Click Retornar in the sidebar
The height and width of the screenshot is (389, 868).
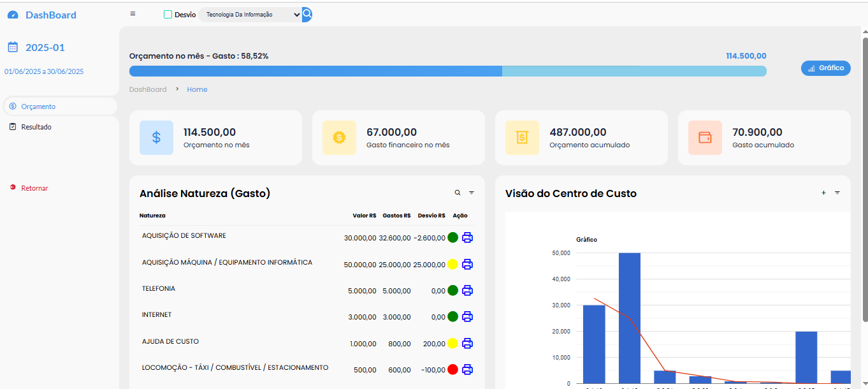(x=34, y=188)
